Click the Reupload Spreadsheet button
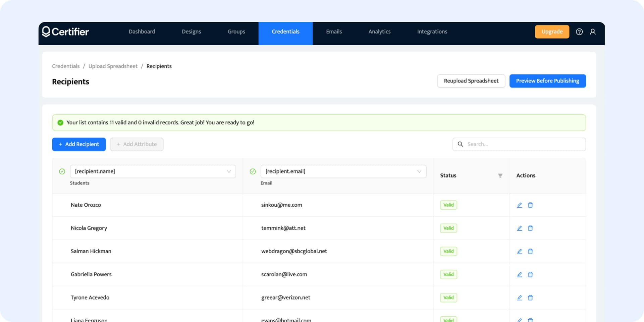The height and width of the screenshot is (322, 644). coord(471,81)
